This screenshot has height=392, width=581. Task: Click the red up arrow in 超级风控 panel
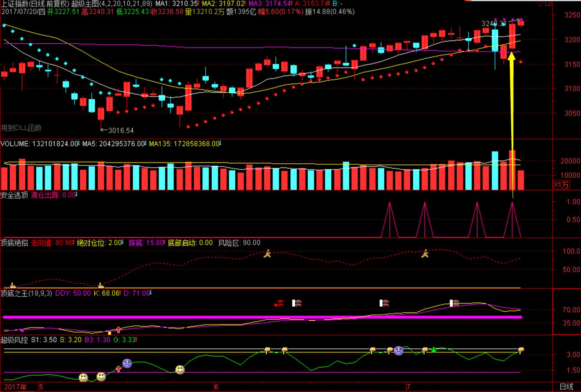click(118, 369)
